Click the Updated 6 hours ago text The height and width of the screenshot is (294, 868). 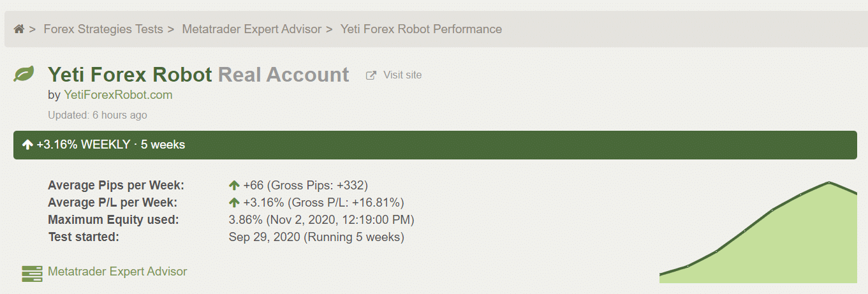pos(98,115)
